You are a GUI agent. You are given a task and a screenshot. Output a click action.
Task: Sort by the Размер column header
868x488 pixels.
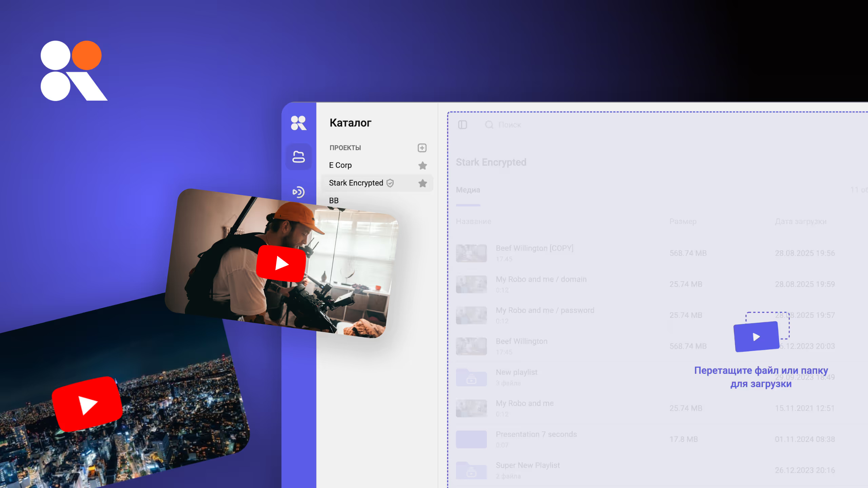pyautogui.click(x=683, y=221)
